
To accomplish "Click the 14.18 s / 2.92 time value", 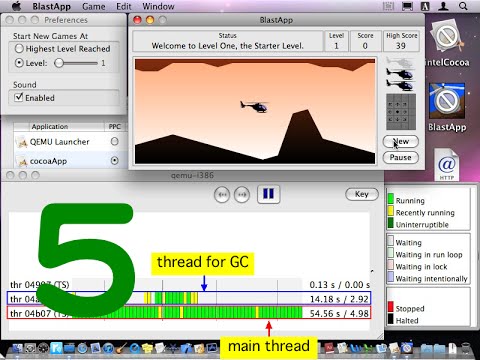I will coord(339,299).
